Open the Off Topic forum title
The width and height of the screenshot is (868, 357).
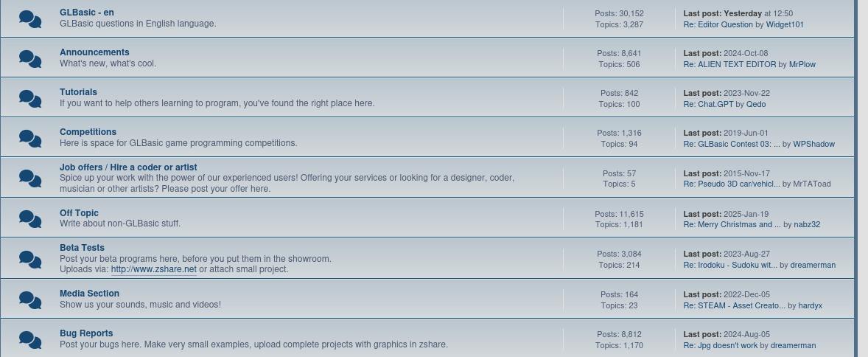[79, 213]
